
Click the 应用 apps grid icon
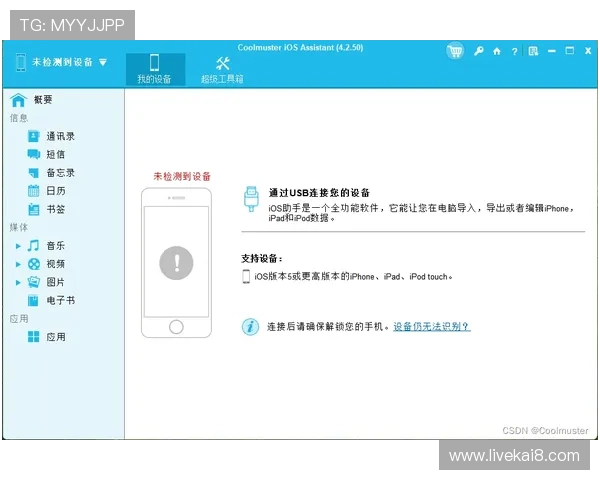[34, 337]
